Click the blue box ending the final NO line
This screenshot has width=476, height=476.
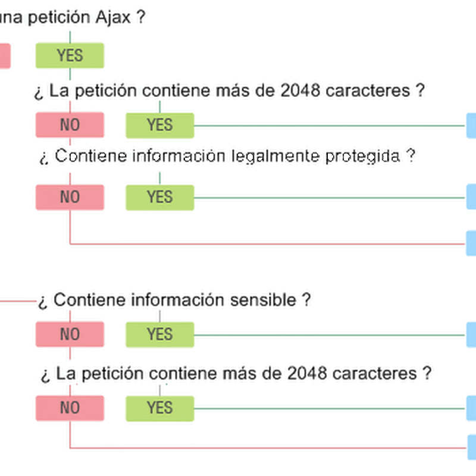point(472,447)
